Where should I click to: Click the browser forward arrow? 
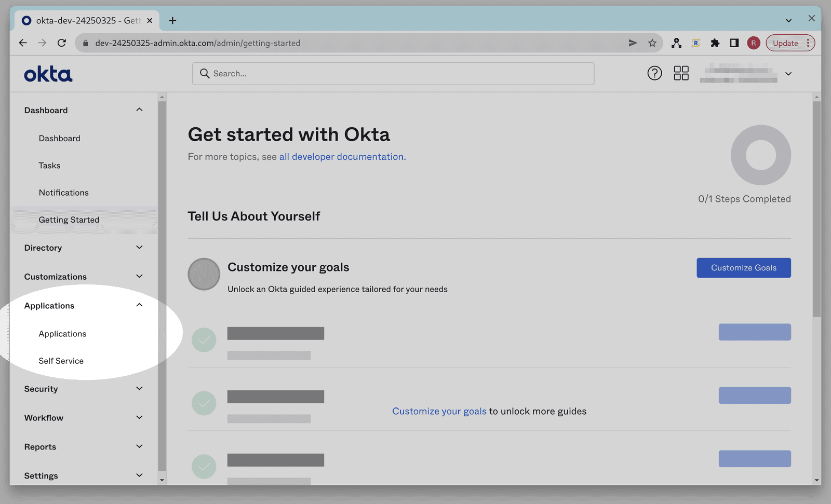pyautogui.click(x=42, y=43)
